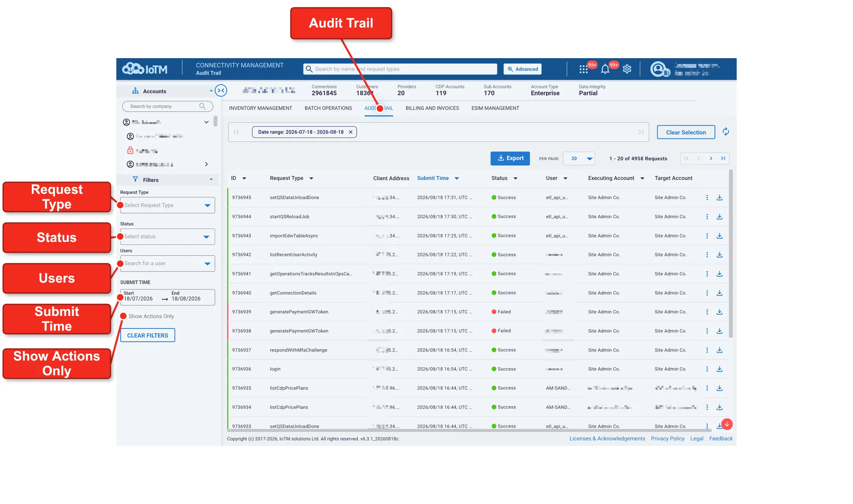
Task: Open the Select Request Type dropdown
Action: [x=167, y=205]
